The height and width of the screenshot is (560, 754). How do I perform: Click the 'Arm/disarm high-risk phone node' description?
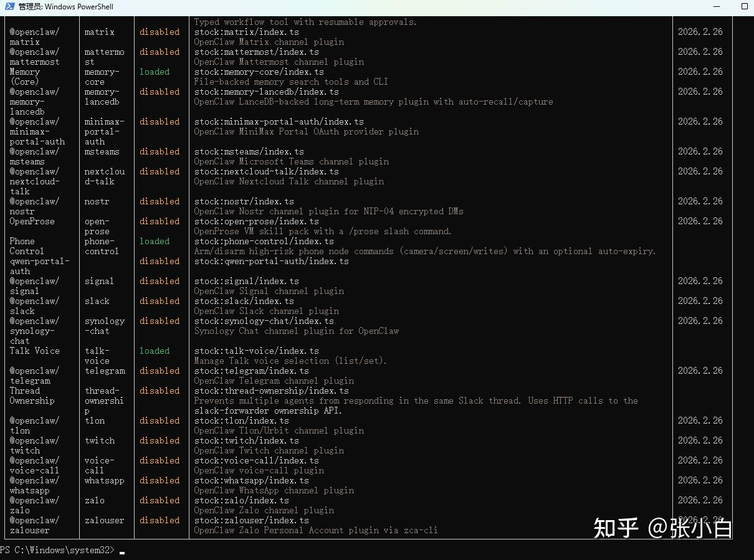tap(425, 251)
